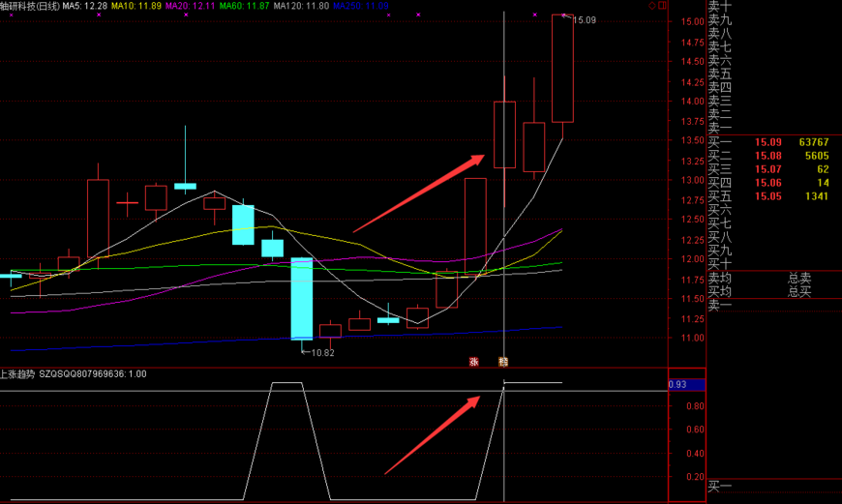Click the 15.00 price axis label
842x504 pixels.
(692, 22)
